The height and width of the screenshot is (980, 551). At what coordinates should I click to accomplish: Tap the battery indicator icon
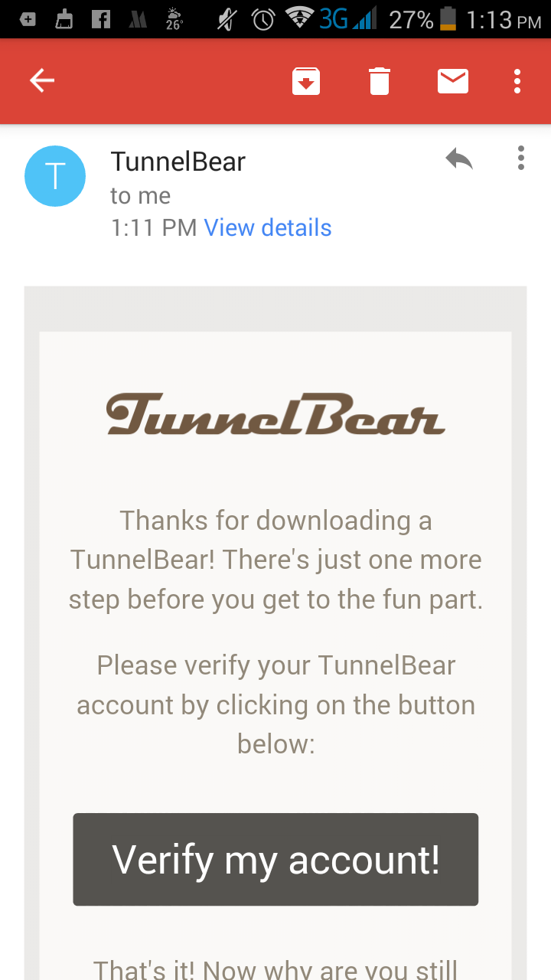448,20
